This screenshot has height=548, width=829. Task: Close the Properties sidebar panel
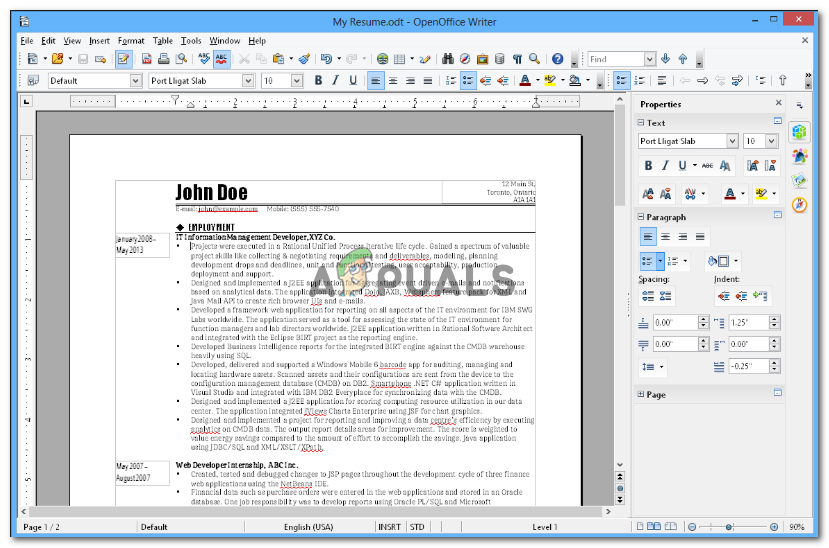[778, 103]
